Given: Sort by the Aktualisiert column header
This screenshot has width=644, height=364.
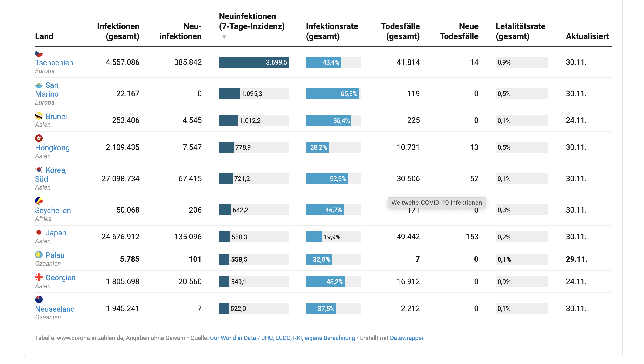Looking at the screenshot, I should [587, 36].
